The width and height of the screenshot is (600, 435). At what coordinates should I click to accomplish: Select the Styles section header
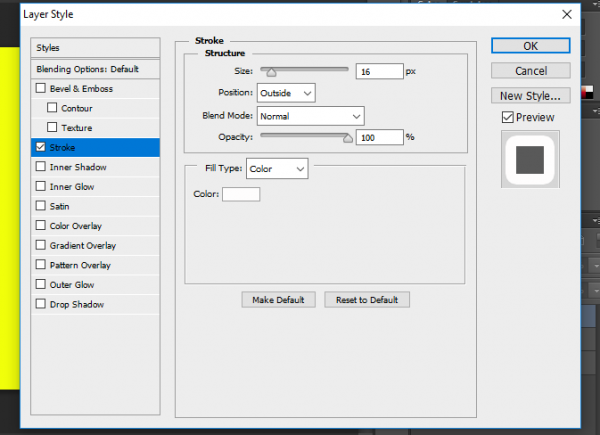point(95,48)
